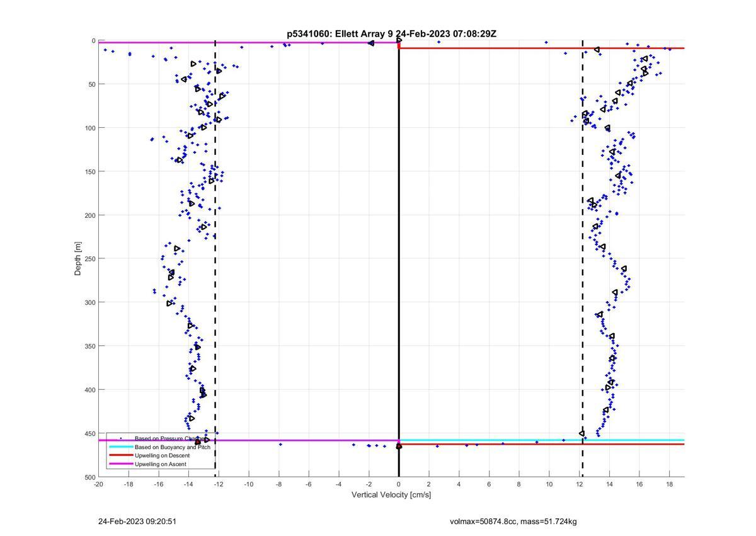The width and height of the screenshot is (756, 536).
Task: Click the depth axis tick label "400"
Action: 89,390
